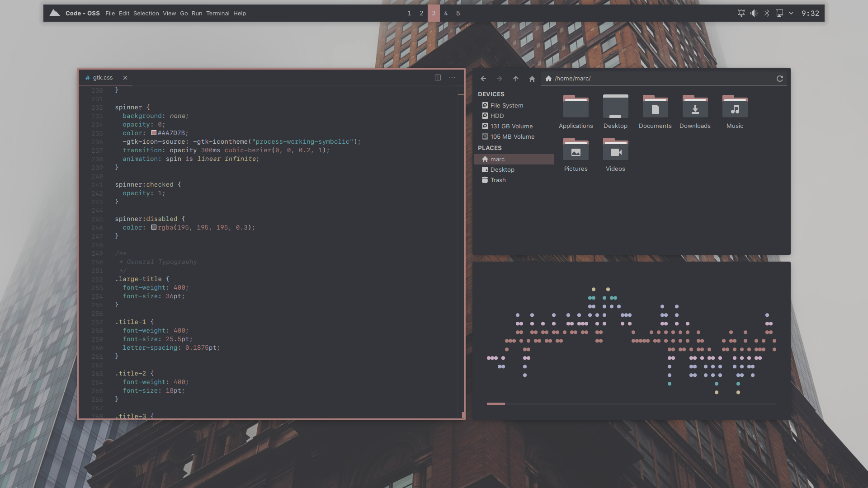Open the Terminal menu
Image resolution: width=868 pixels, height=488 pixels.
[217, 13]
